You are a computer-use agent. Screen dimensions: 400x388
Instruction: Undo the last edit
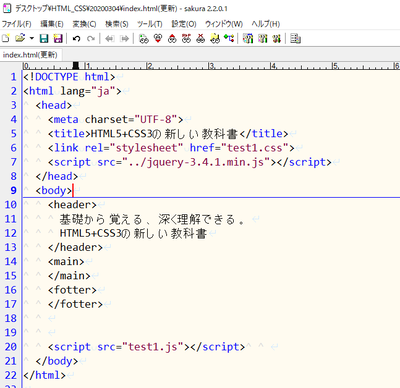76,39
